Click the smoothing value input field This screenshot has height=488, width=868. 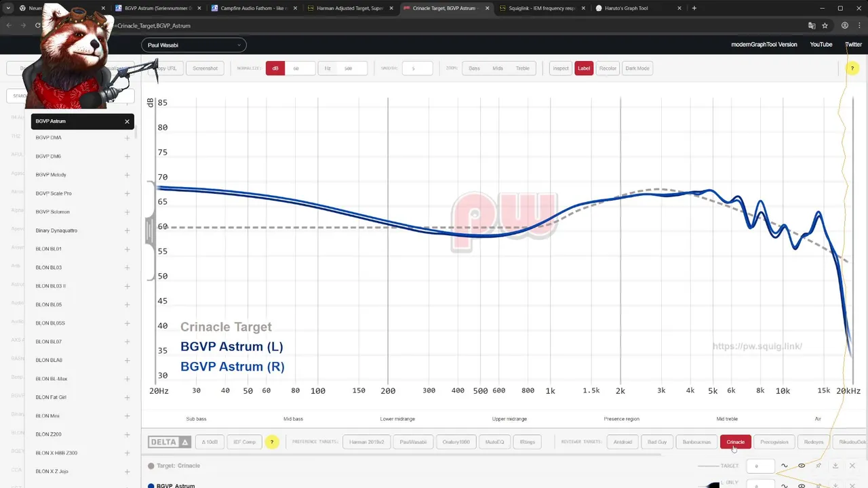[418, 68]
